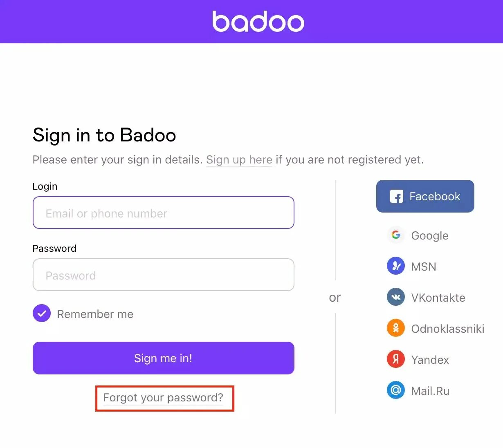
Task: Open the Forgot your password link
Action: coord(163,398)
